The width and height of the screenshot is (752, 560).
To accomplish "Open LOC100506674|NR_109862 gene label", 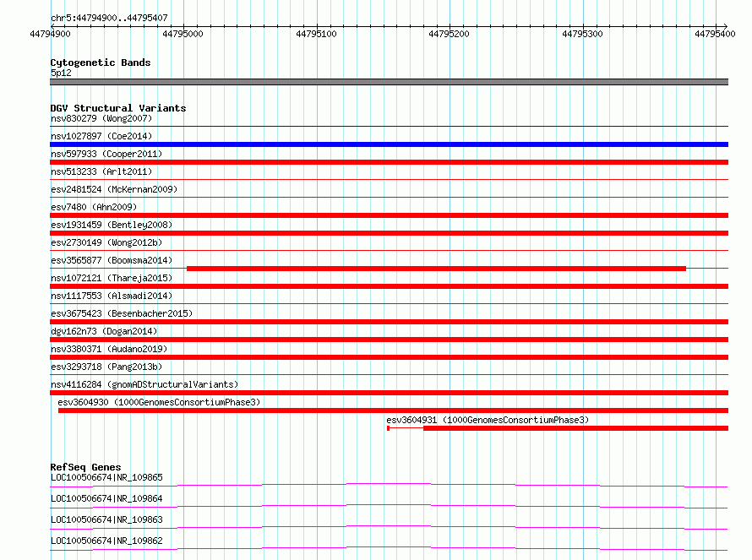I will 106,541.
